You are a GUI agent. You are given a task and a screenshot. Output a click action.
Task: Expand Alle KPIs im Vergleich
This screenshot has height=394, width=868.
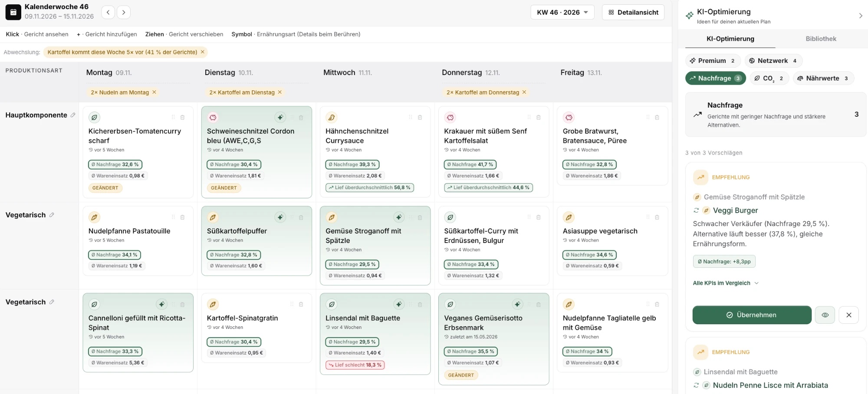[726, 283]
